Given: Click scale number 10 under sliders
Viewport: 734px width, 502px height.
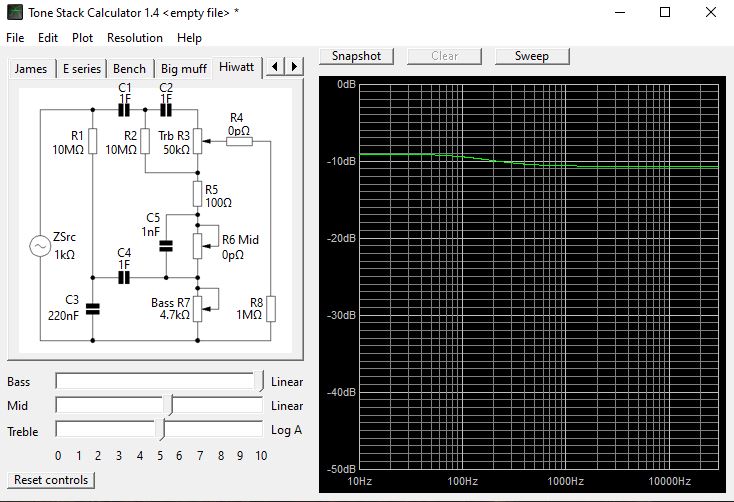Looking at the screenshot, I should pyautogui.click(x=261, y=456).
